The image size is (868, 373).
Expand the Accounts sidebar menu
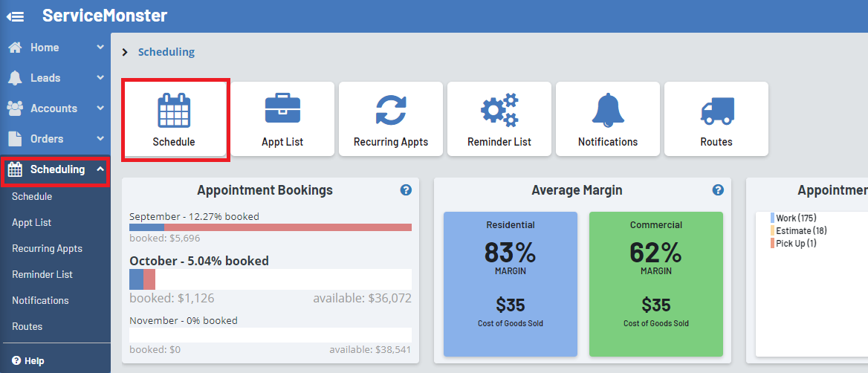click(x=55, y=108)
